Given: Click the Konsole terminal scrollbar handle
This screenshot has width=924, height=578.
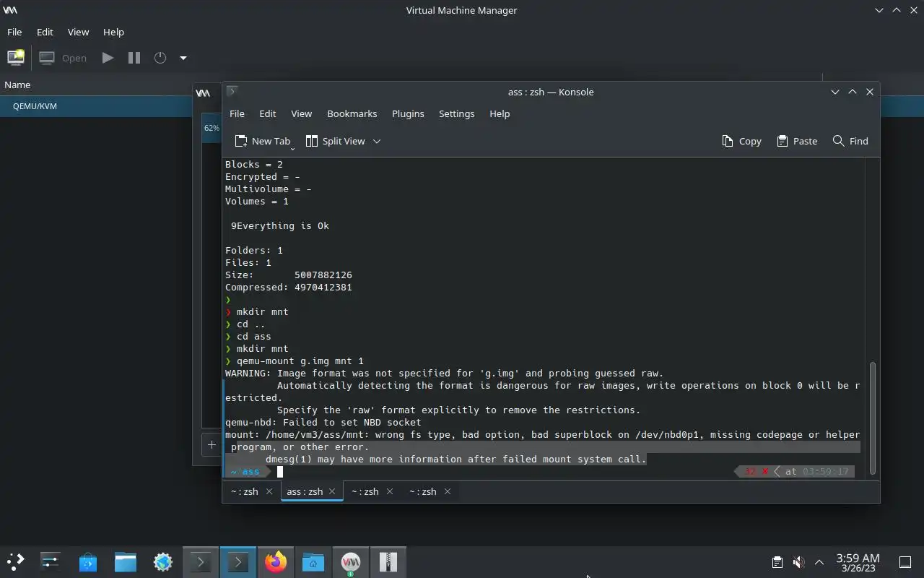Looking at the screenshot, I should coord(872,418).
